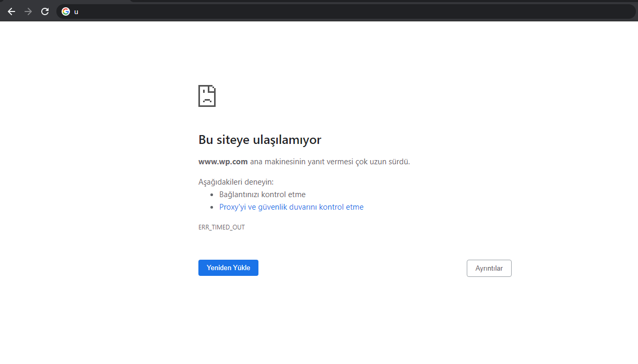Click the Bağlantınızı kontrol etme suggestion
The height and width of the screenshot is (364, 638).
(262, 195)
